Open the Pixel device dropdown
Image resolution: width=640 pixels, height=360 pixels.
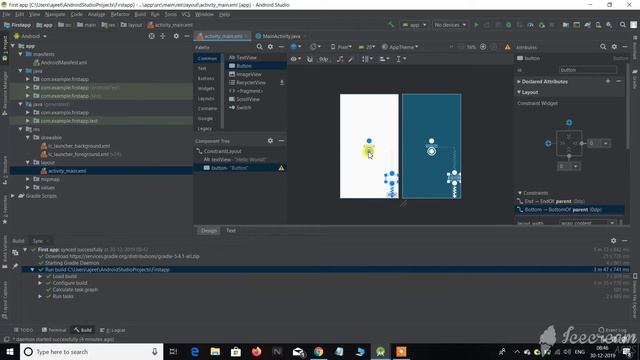(x=341, y=47)
